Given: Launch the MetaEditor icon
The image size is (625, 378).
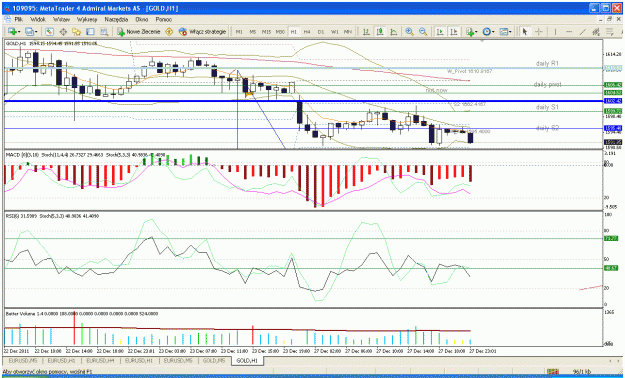Looking at the screenshot, I should [169, 32].
